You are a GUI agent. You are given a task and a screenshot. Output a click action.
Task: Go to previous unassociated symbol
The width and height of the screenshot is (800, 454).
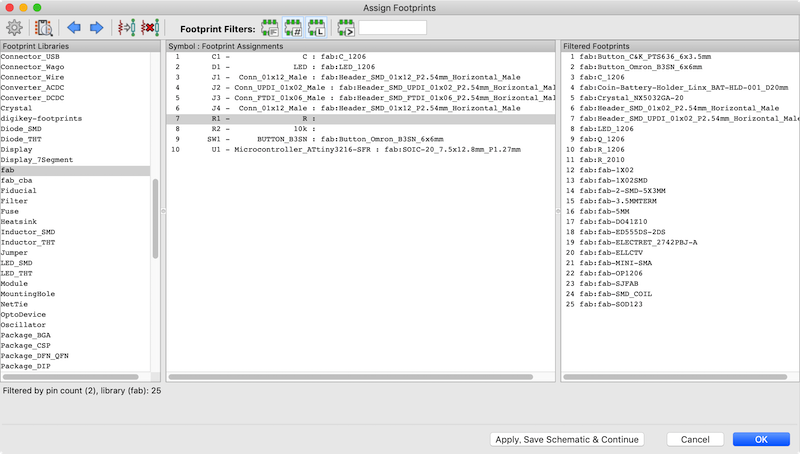coord(74,28)
